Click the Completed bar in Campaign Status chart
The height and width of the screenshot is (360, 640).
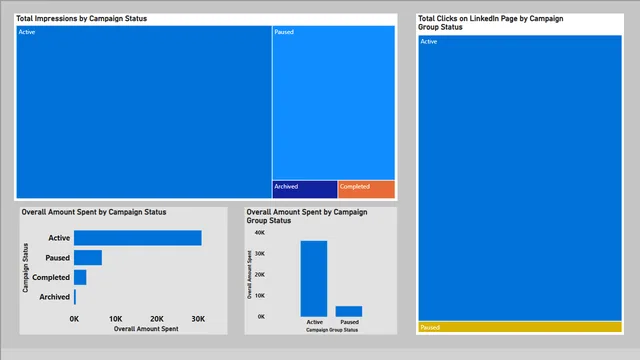(80, 277)
